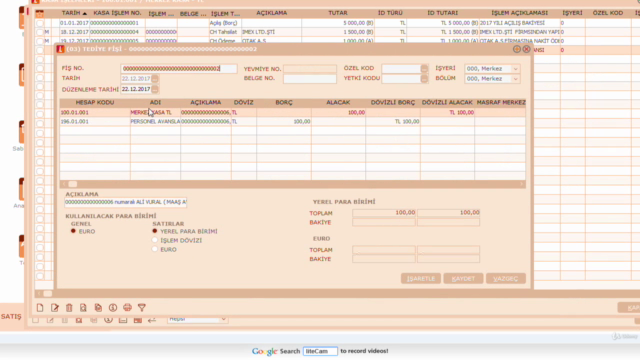Click the Yetki Kodu lookup button
The image size is (640, 360).
[x=424, y=79]
